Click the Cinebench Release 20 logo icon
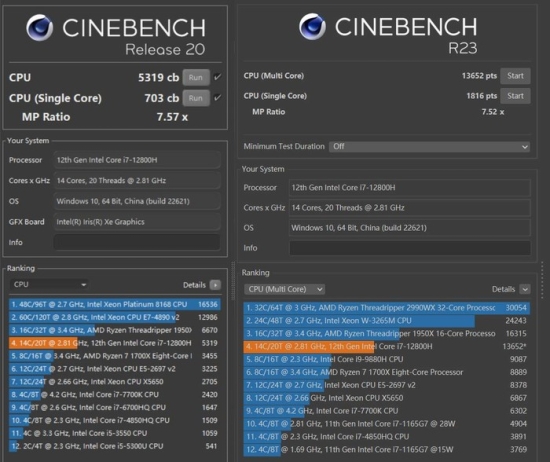The width and height of the screenshot is (550, 462). [x=40, y=27]
